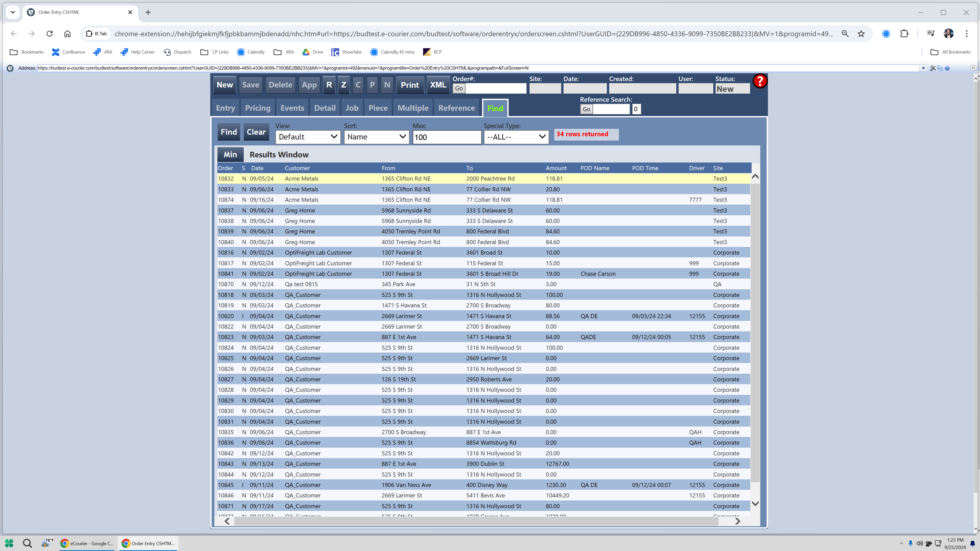Click the red help question mark icon
The image size is (980, 551).
click(760, 81)
